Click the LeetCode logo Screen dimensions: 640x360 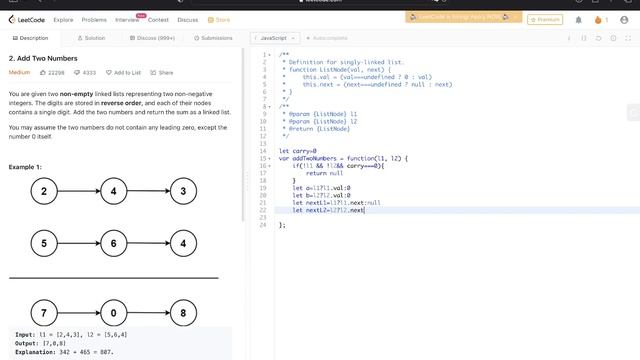tap(27, 20)
